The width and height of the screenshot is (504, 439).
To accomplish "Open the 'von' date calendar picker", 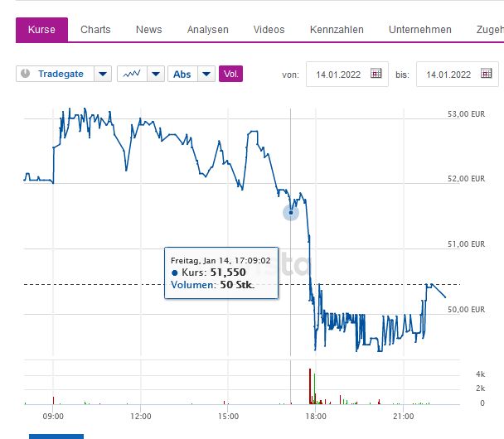I will tap(376, 74).
